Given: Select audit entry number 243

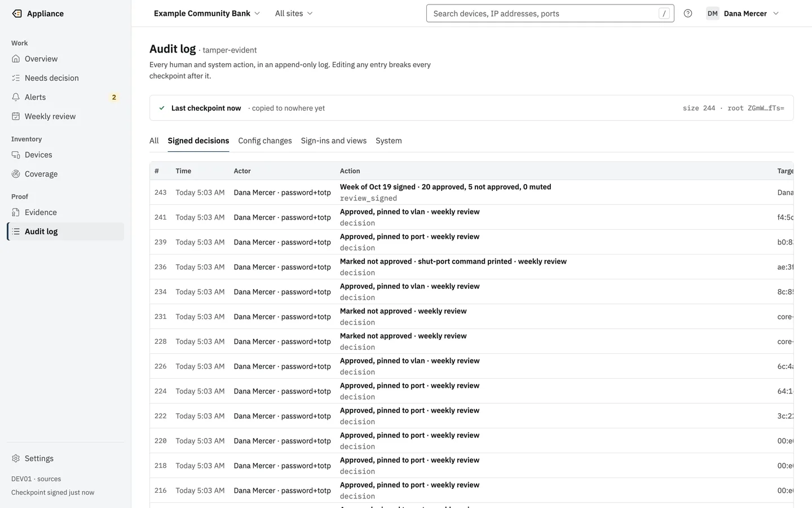Looking at the screenshot, I should pos(471,192).
